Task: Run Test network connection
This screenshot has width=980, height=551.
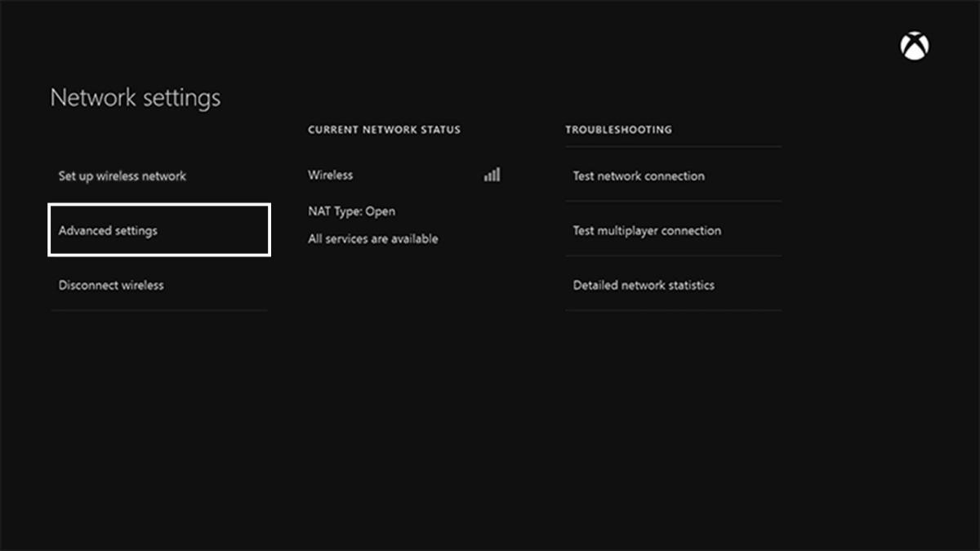Action: (673, 176)
